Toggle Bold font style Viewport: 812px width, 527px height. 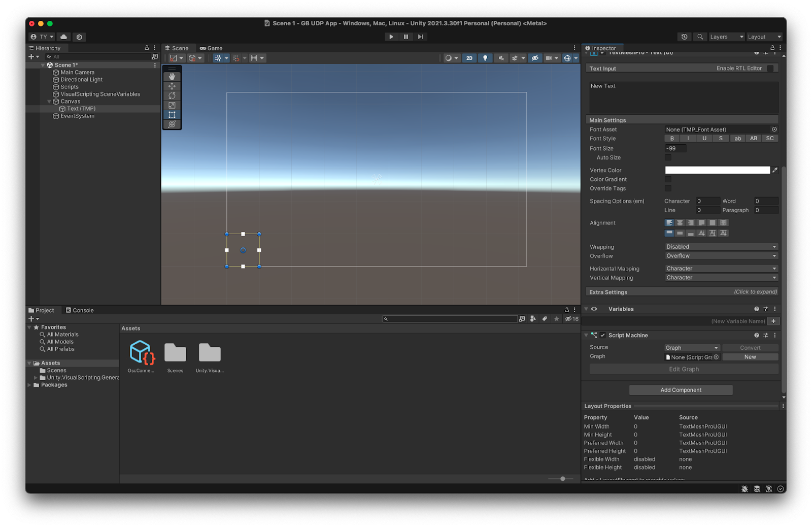672,139
